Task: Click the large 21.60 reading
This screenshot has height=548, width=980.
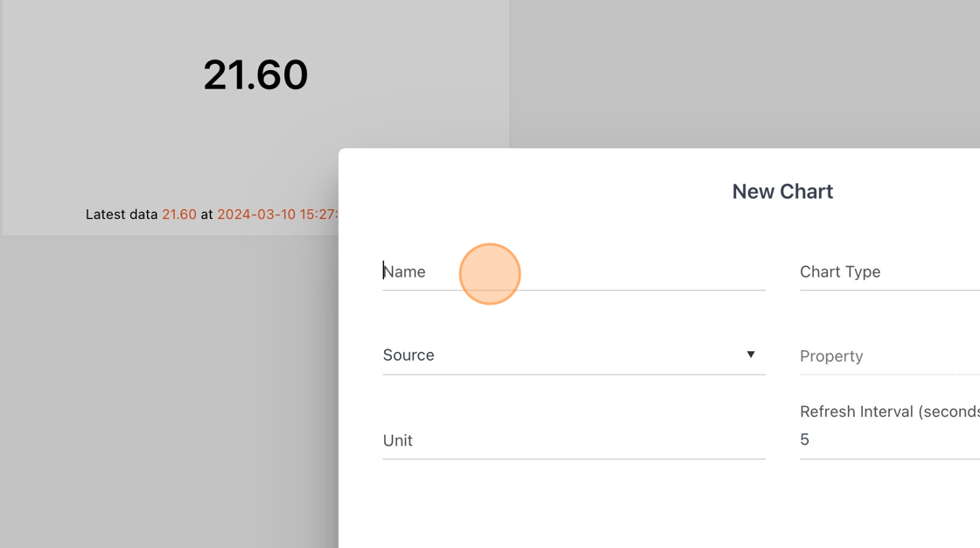Action: tap(255, 75)
